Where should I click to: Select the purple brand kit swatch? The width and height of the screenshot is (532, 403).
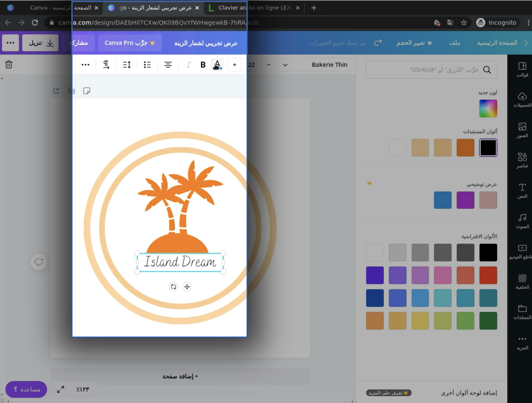click(465, 200)
